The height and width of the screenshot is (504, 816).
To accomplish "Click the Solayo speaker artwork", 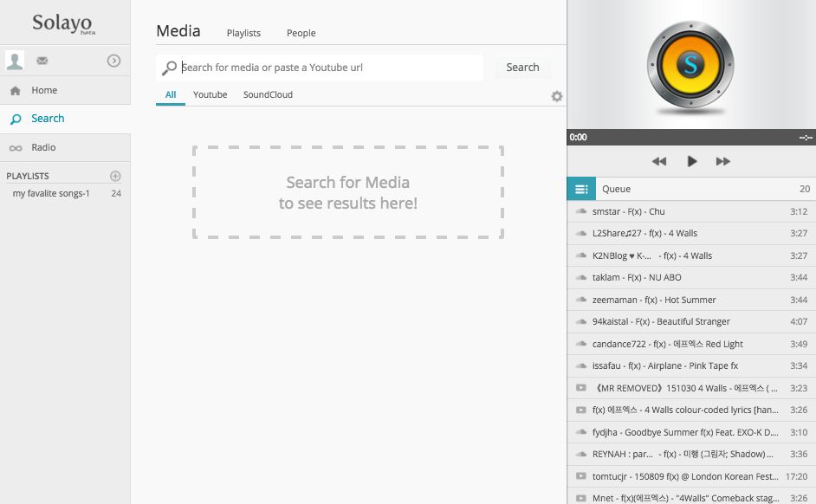I will [690, 66].
